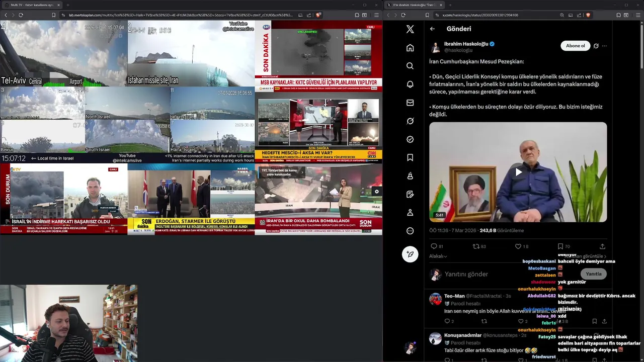The width and height of the screenshot is (644, 362).
Task: Select the Multi TV browser tab
Action: (32, 5)
